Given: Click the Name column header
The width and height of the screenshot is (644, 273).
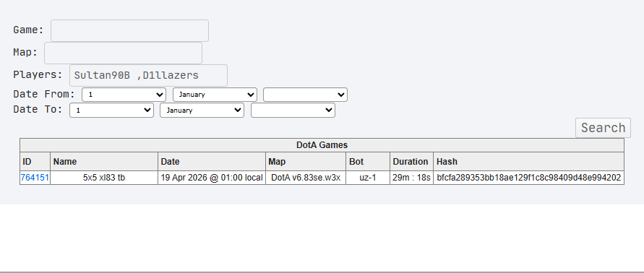Looking at the screenshot, I should 104,162.
